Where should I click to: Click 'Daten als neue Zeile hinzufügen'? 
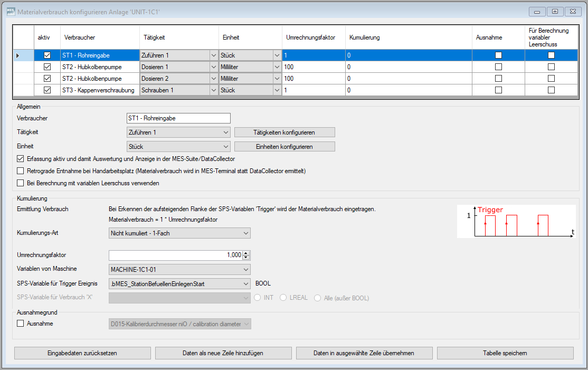point(223,353)
